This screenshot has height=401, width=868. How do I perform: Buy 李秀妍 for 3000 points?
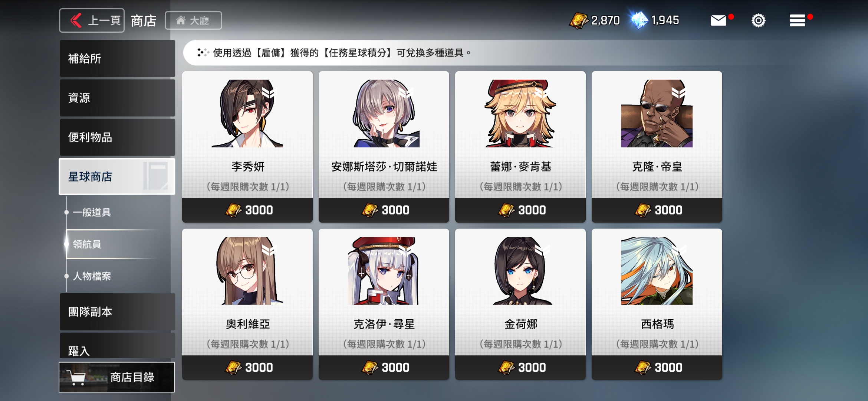point(247,210)
